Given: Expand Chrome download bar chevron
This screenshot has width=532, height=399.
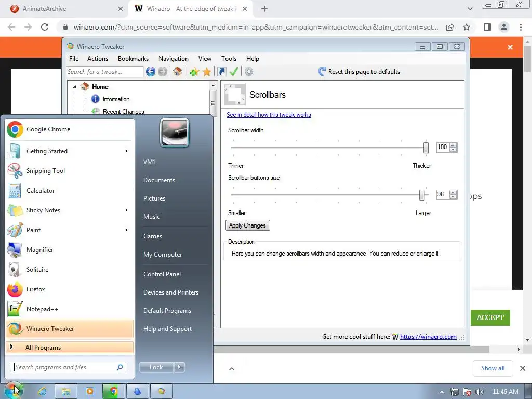Looking at the screenshot, I should [232, 369].
